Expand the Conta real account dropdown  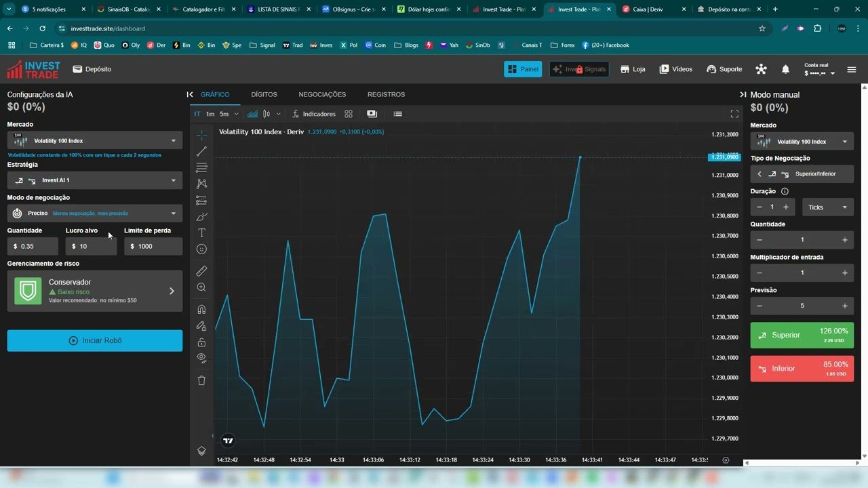coord(819,69)
